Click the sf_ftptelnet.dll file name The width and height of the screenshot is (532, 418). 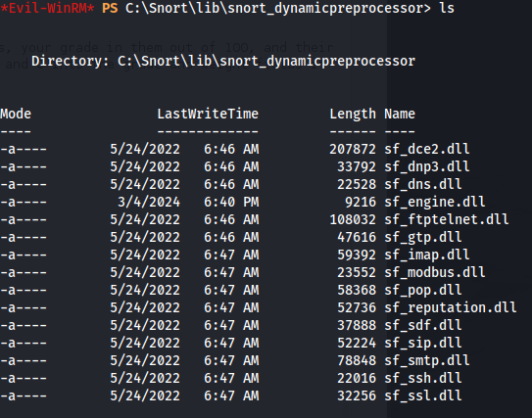[446, 219]
